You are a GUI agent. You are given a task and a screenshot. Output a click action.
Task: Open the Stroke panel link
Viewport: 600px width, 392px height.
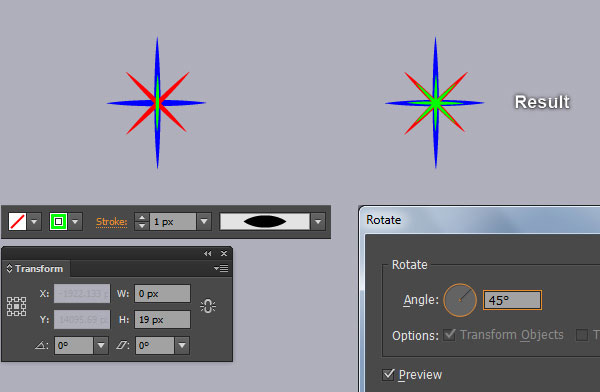[111, 222]
